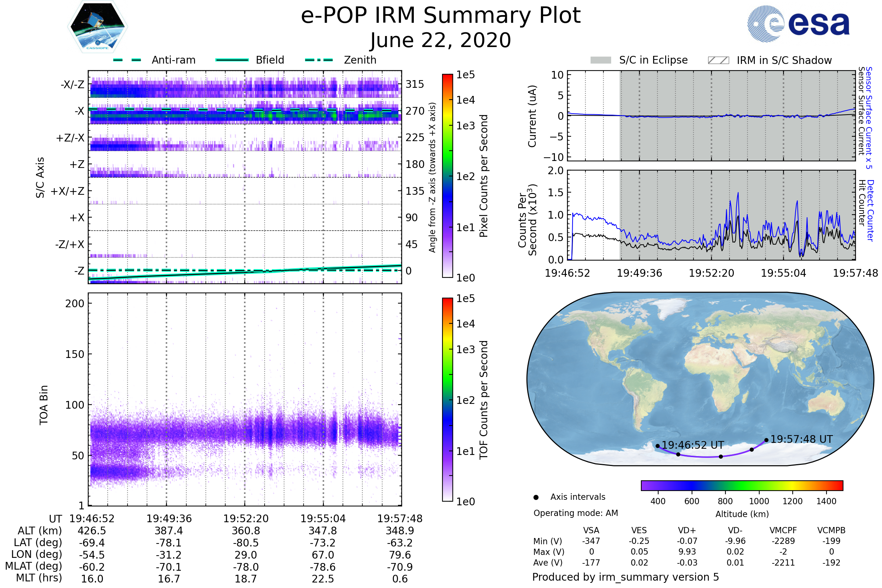
Task: Click the ESA logo
Action: click(x=798, y=24)
